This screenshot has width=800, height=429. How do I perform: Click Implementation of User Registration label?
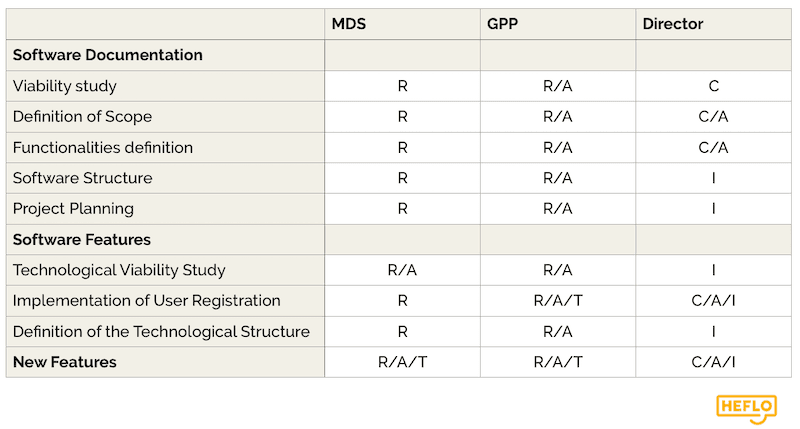(x=147, y=301)
